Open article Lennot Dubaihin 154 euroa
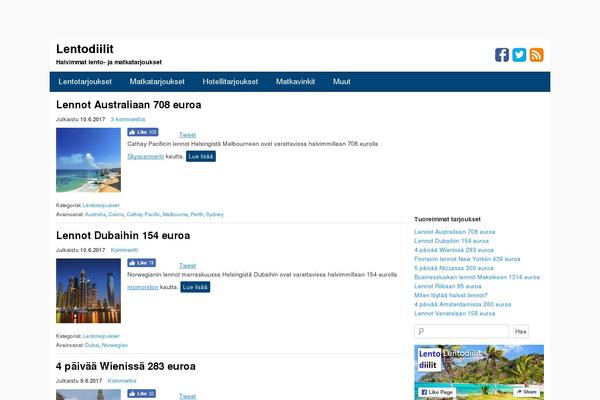 click(123, 235)
